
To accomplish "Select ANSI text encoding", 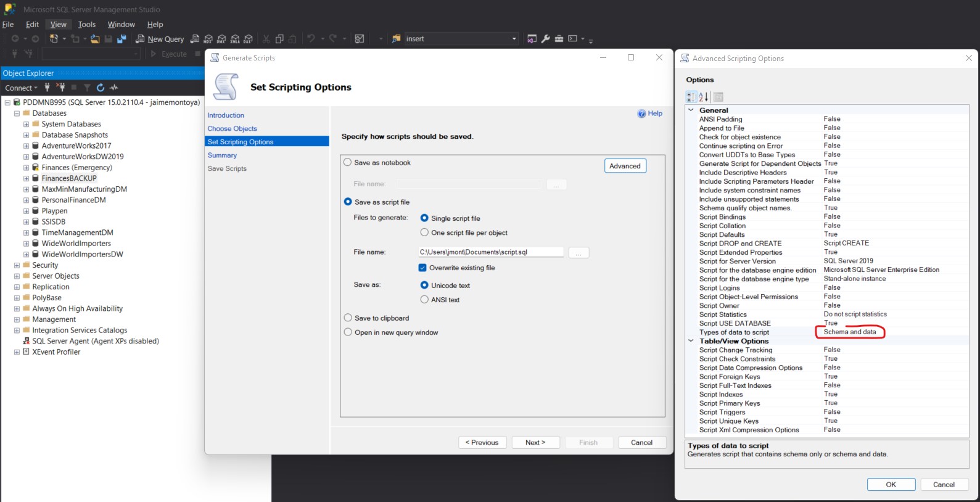I will tap(424, 299).
